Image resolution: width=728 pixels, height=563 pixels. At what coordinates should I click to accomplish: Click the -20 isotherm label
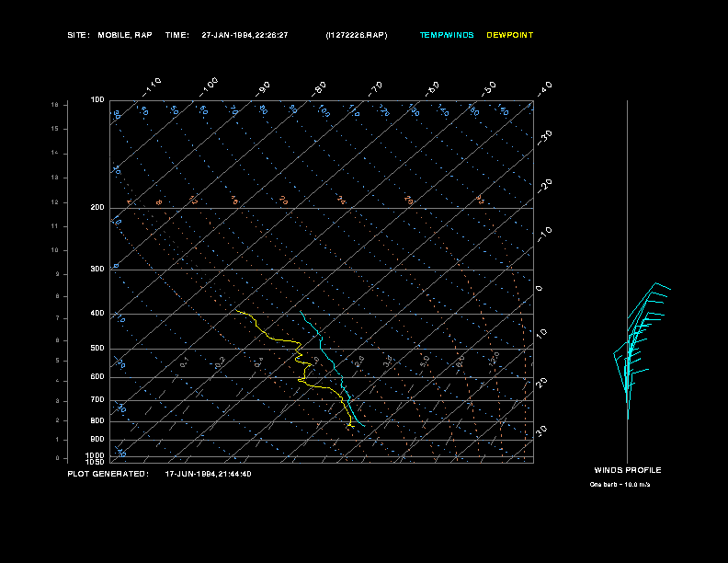click(544, 186)
